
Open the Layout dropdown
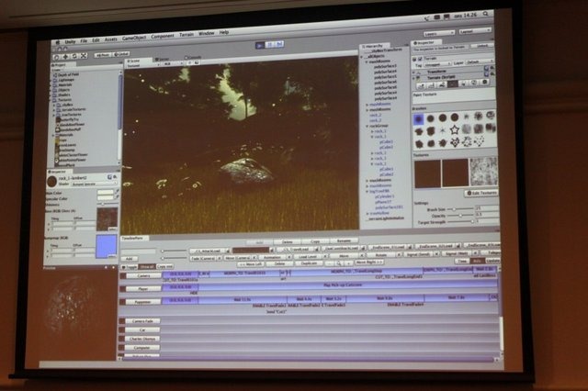[475, 31]
